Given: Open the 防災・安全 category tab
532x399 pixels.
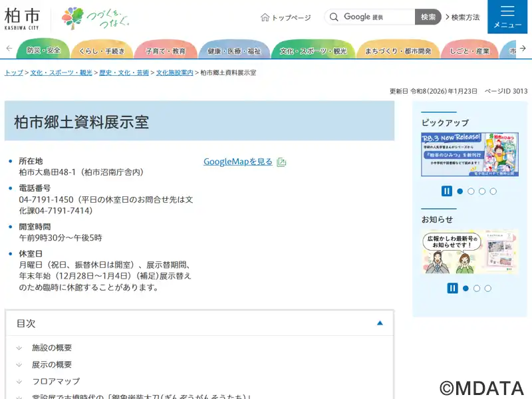Looking at the screenshot, I should point(43,51).
